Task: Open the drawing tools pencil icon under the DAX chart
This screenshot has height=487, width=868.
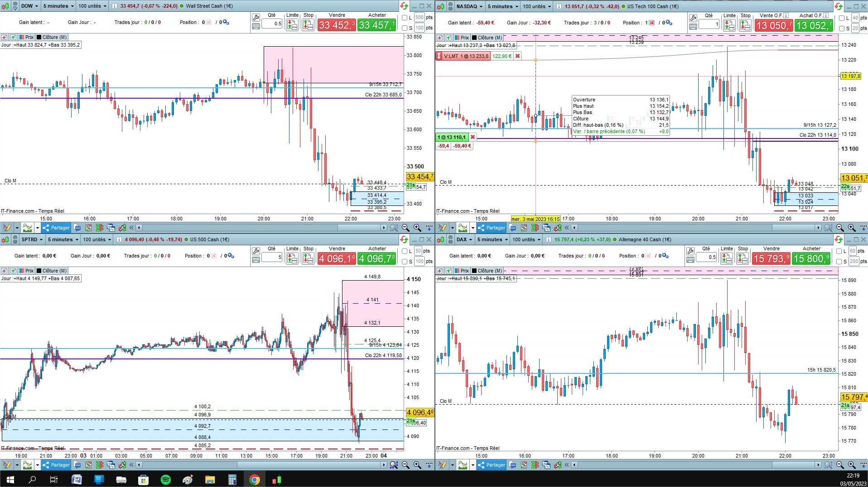Action: click(x=443, y=465)
